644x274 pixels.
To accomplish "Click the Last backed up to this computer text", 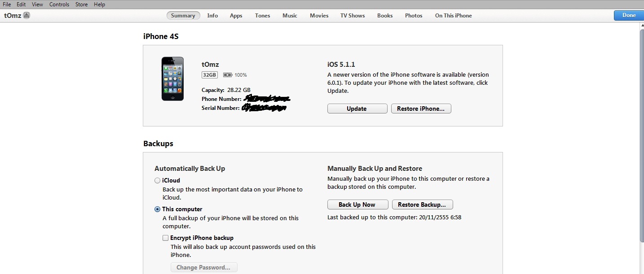I will [394, 217].
